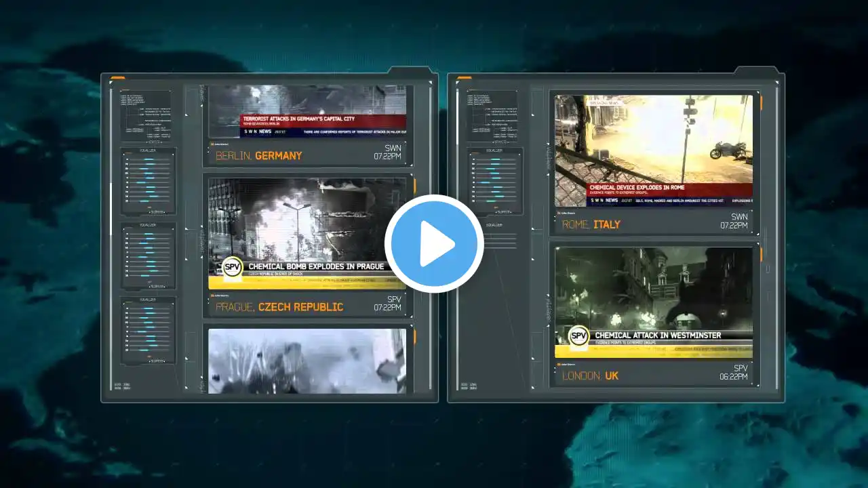Image resolution: width=868 pixels, height=488 pixels.
Task: Click the code readout box above the equalizers
Action: pyautogui.click(x=145, y=115)
